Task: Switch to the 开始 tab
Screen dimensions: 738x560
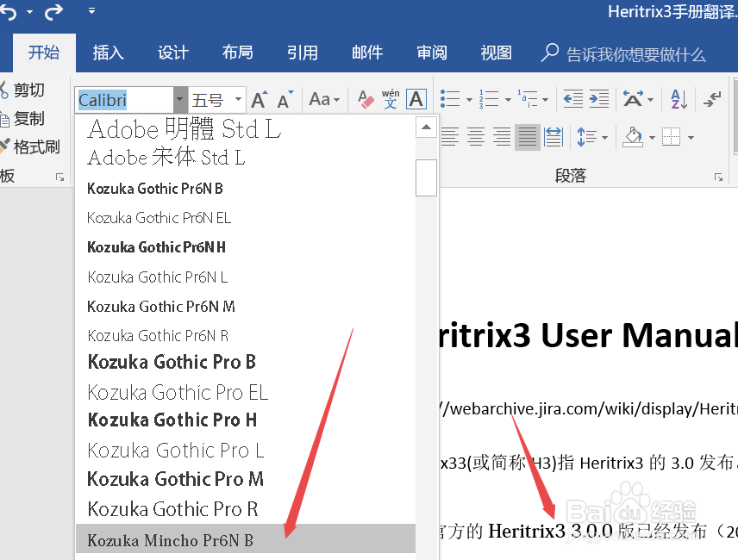Action: click(44, 53)
